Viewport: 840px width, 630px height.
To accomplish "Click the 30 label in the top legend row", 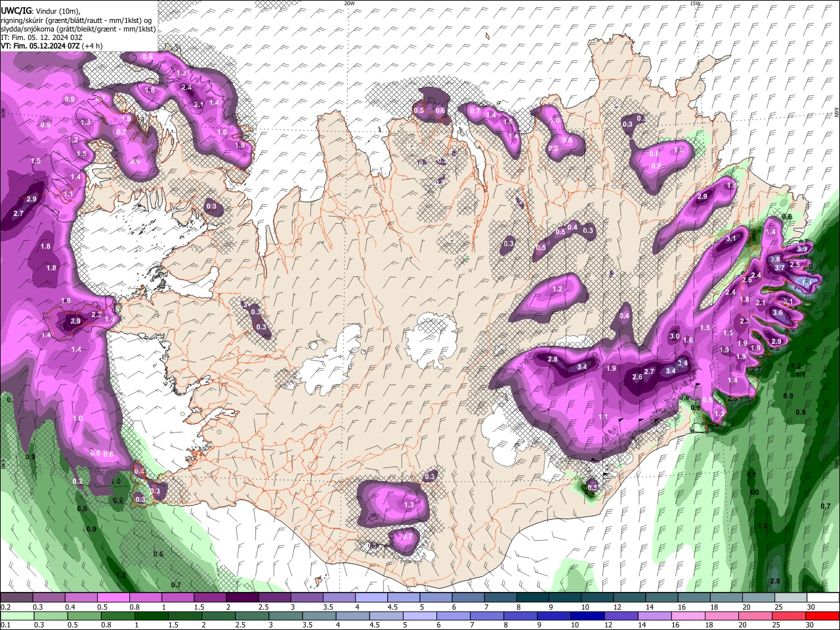I will (x=810, y=607).
